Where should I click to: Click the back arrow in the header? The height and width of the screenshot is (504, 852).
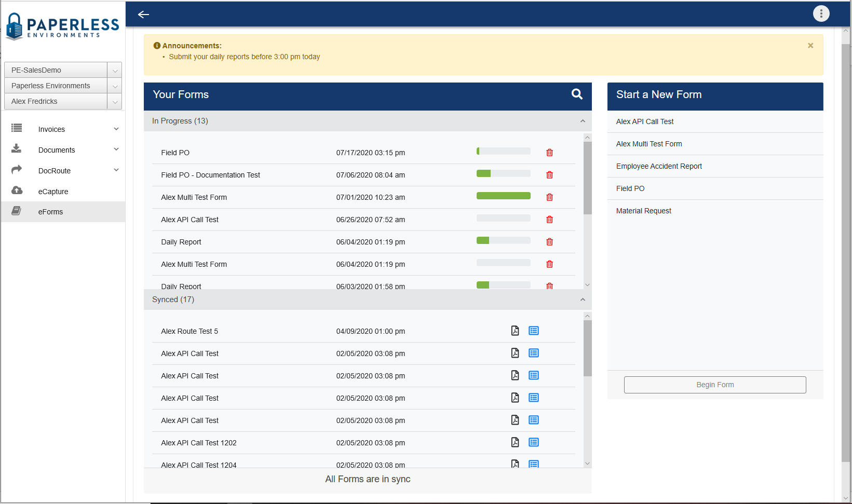pos(143,15)
